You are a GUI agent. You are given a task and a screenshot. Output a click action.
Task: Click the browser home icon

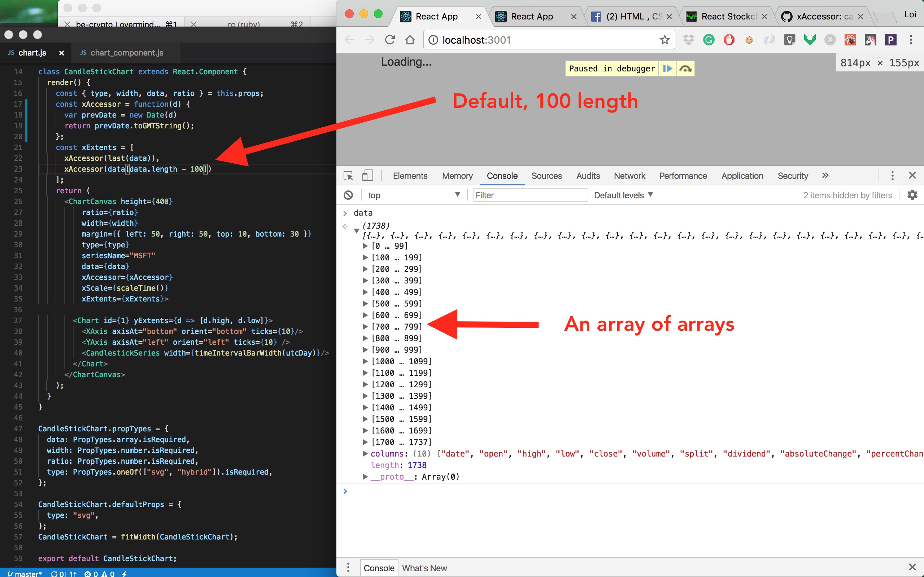point(410,40)
